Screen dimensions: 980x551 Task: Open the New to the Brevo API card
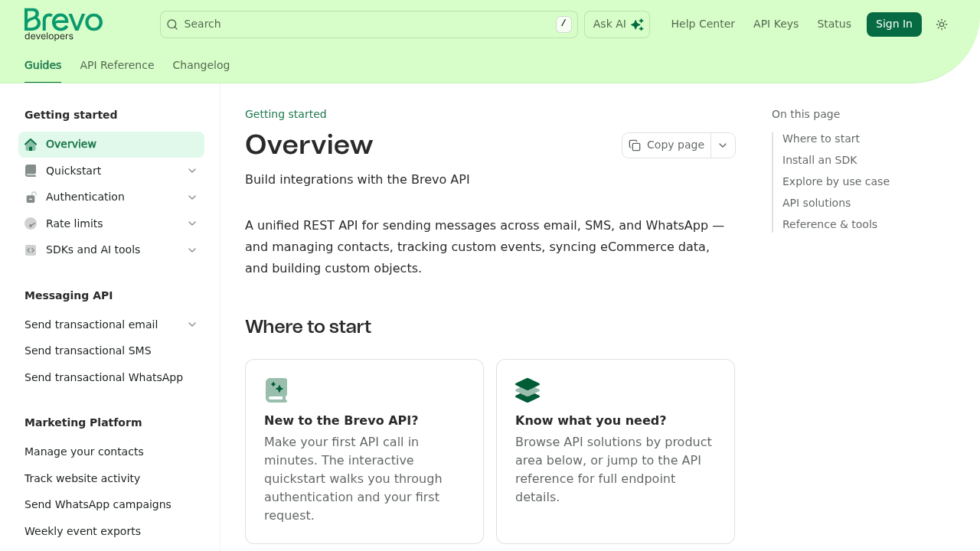tap(364, 452)
